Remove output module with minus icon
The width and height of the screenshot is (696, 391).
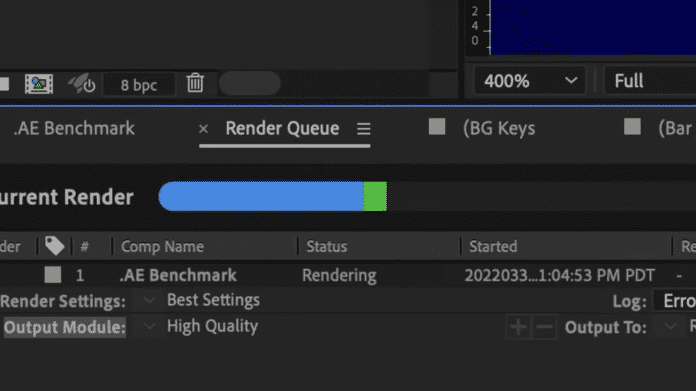coord(544,327)
